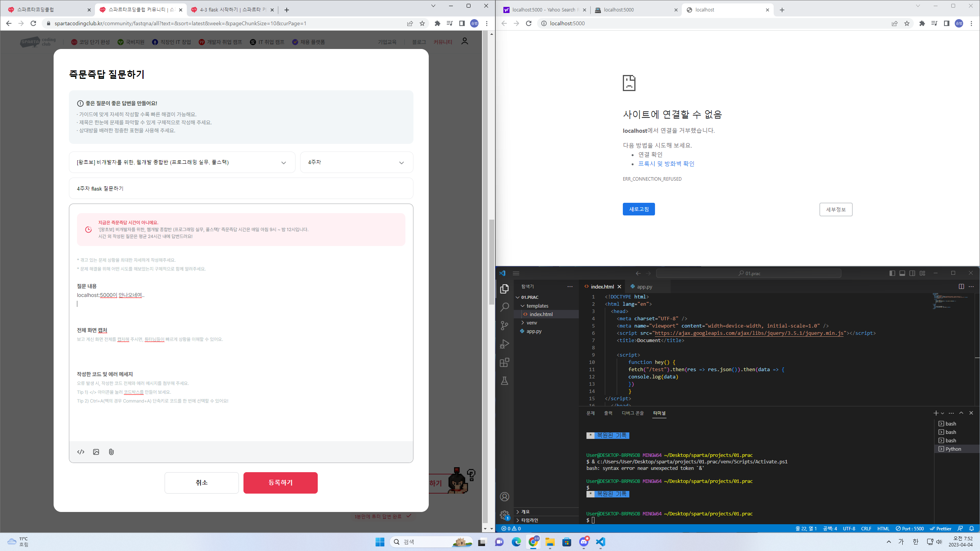980x551 pixels.
Task: Open File Explorer from taskbar
Action: coord(550,542)
